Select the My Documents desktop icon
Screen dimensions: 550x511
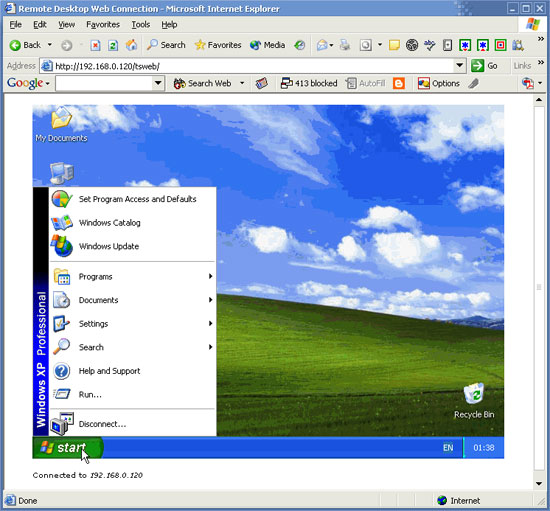tap(61, 125)
